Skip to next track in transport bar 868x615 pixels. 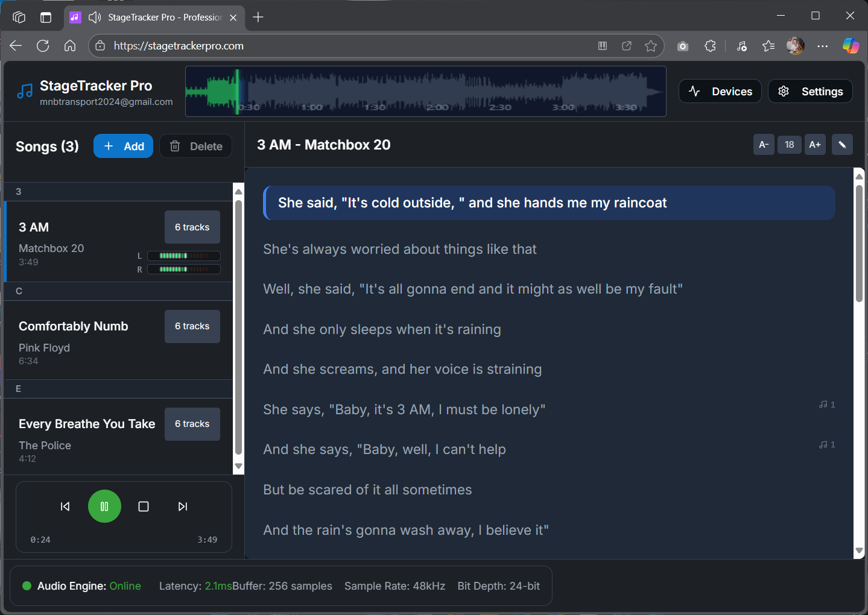click(183, 506)
